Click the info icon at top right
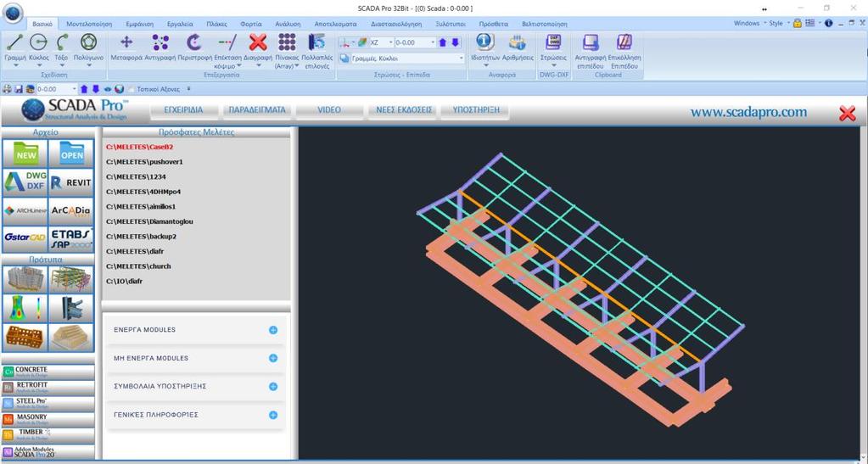 click(x=828, y=23)
